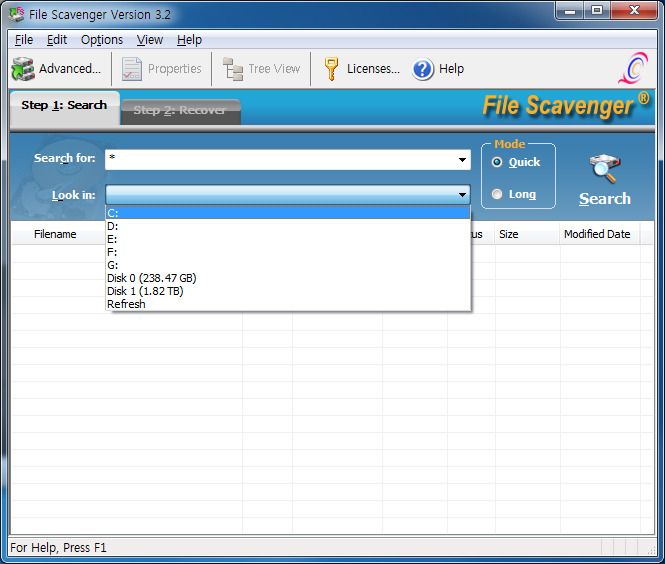
Task: Open the Advanced options toolbar icon
Action: coord(23,69)
